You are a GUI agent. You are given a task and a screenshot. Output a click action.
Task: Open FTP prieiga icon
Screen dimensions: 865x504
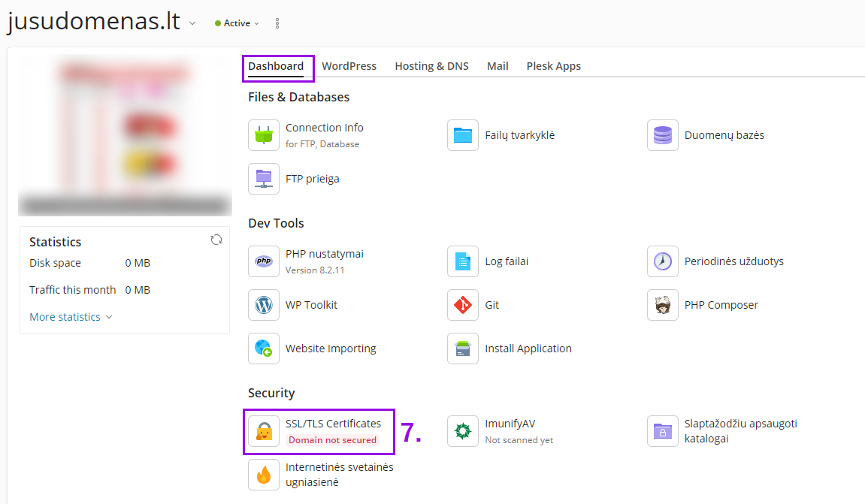tap(264, 179)
